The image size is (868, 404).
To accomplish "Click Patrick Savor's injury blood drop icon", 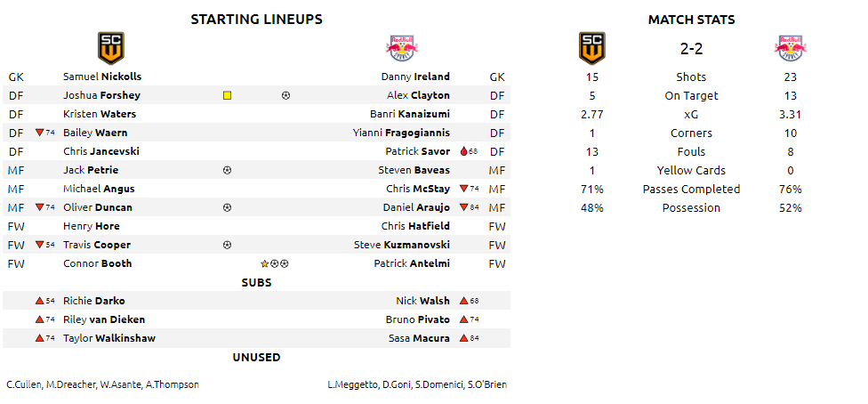I will (x=464, y=152).
